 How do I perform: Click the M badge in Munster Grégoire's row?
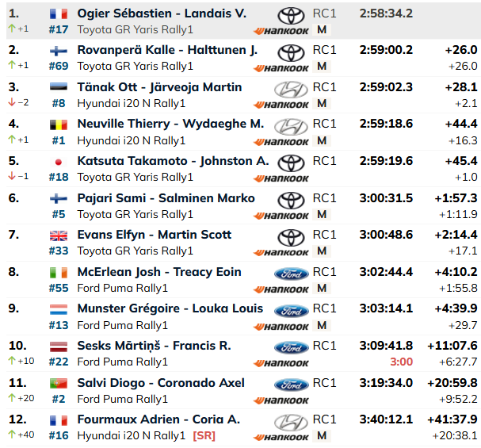pyautogui.click(x=322, y=325)
